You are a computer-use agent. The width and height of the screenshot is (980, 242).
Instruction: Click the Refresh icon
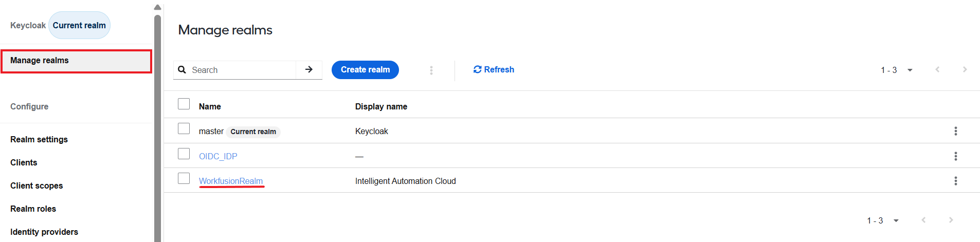click(x=477, y=69)
